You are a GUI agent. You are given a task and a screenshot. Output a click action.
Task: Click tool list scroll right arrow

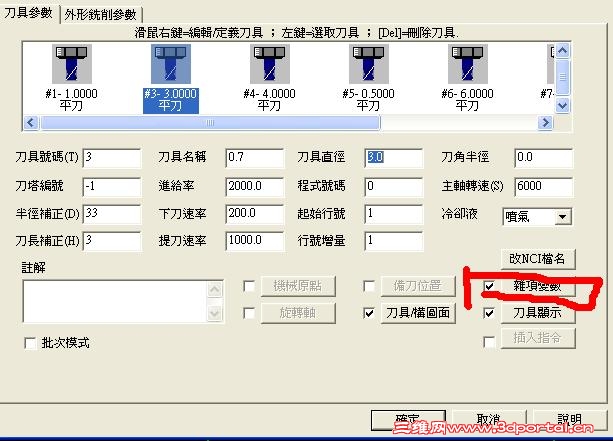tap(545, 123)
